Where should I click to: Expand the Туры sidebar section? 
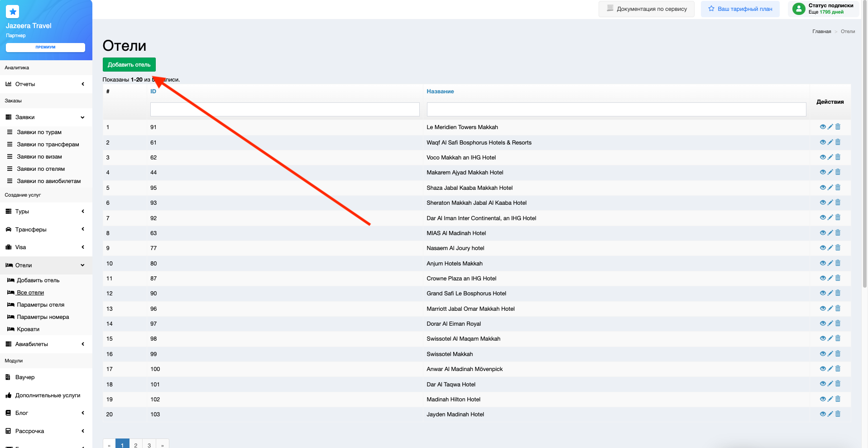(x=45, y=212)
